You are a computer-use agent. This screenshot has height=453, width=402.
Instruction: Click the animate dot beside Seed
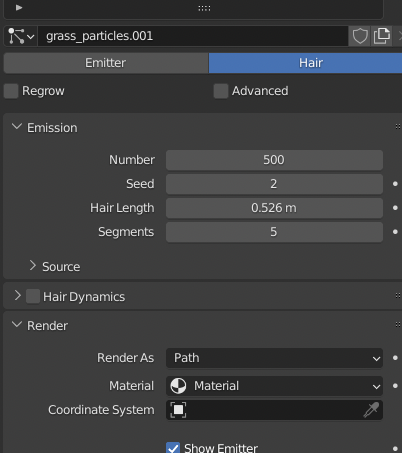pos(395,184)
